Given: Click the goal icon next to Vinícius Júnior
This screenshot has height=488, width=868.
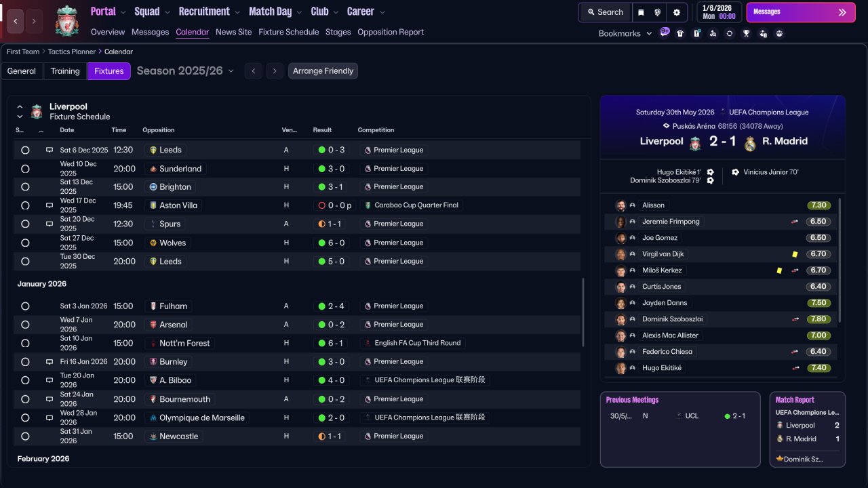Looking at the screenshot, I should click(x=735, y=172).
